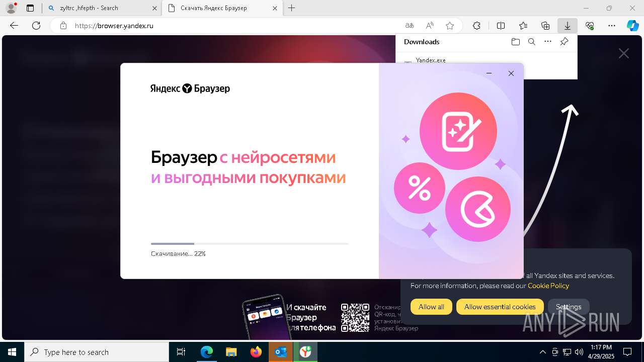Click the 'Скачивание... 22%' status text
The width and height of the screenshot is (644, 362).
[178, 254]
